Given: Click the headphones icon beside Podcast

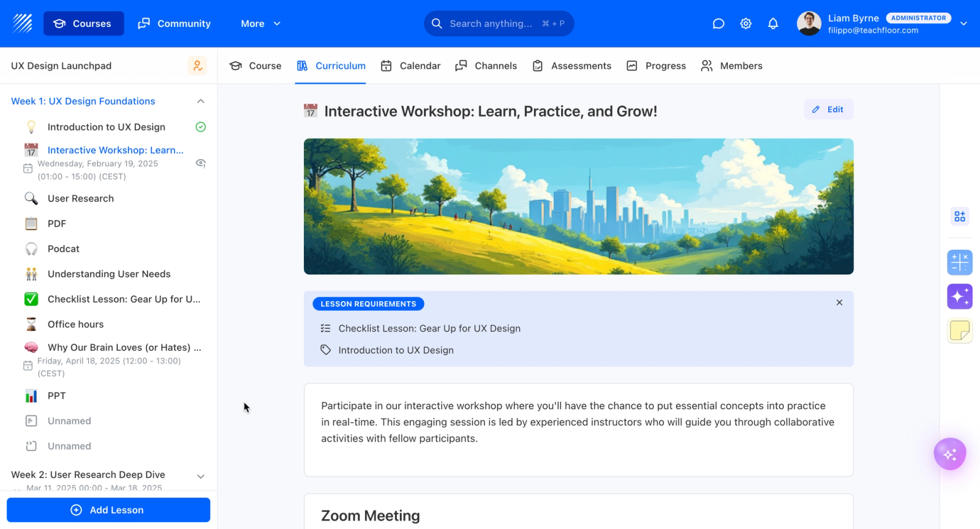Looking at the screenshot, I should (31, 249).
